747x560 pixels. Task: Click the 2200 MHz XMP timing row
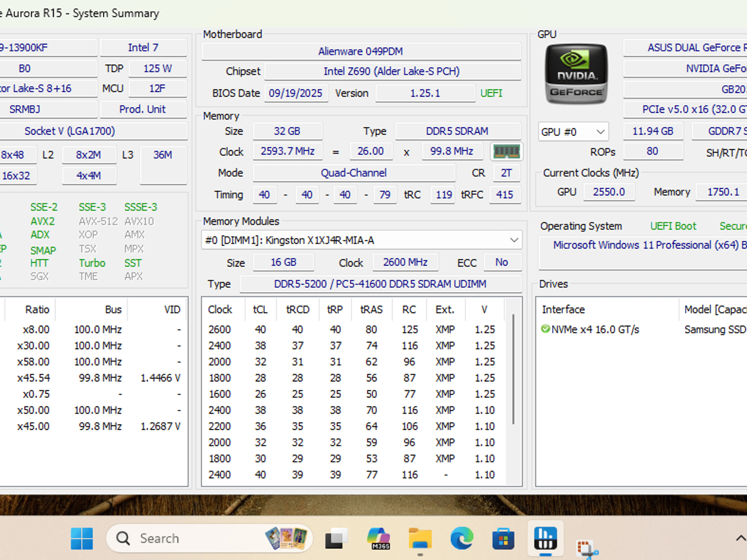(x=354, y=426)
